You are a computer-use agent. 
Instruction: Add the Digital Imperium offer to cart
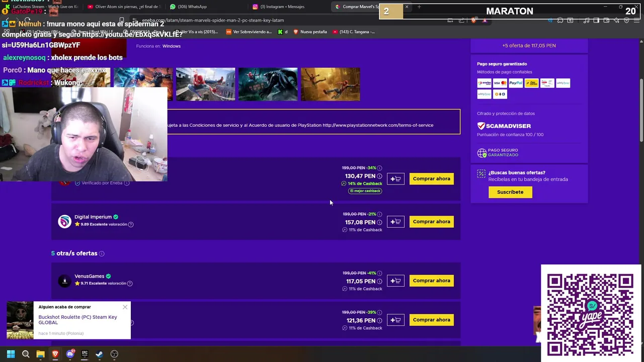pos(395,222)
